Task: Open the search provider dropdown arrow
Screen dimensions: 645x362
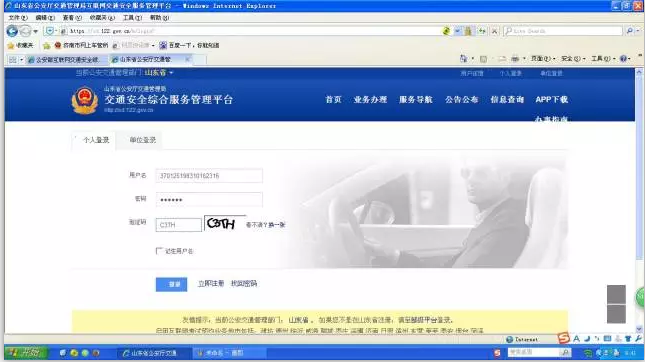Action: tap(638, 31)
